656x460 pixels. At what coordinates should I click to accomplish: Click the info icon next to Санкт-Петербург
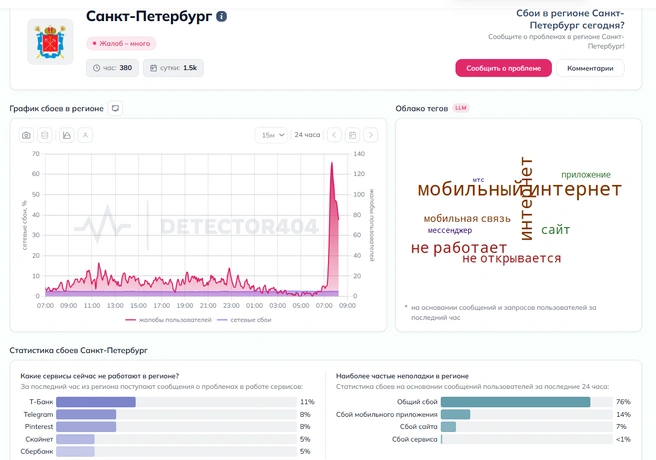point(221,16)
